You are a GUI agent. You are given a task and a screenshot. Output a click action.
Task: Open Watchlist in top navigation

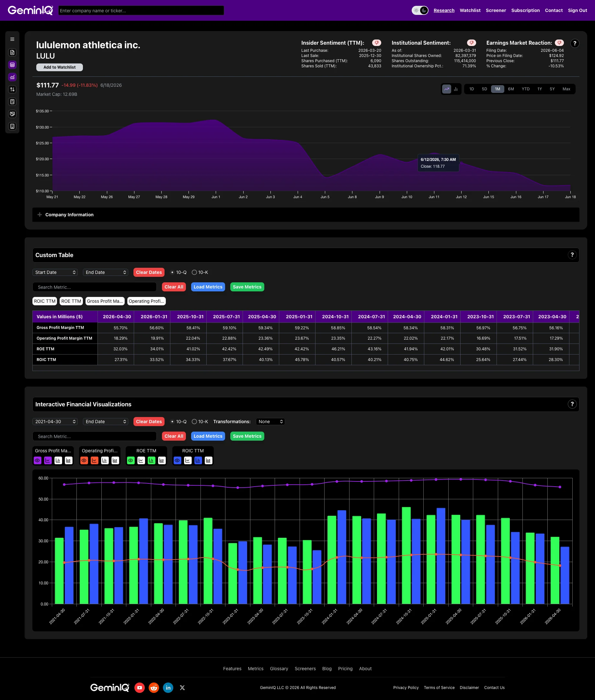tap(470, 10)
